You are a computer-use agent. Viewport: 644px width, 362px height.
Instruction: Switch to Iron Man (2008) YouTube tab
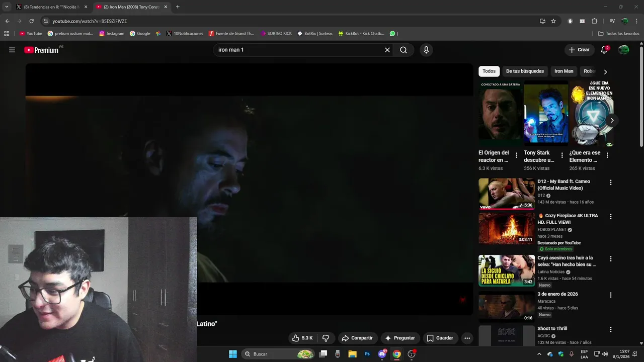click(132, 7)
